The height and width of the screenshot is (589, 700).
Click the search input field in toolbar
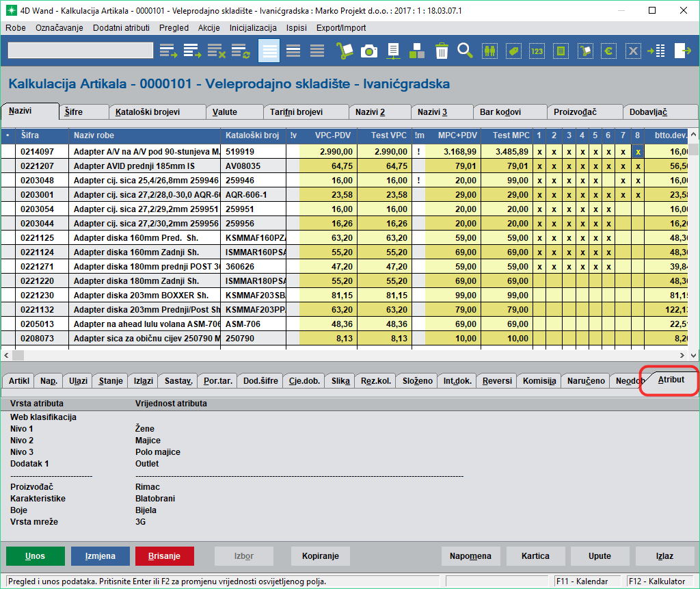point(81,51)
